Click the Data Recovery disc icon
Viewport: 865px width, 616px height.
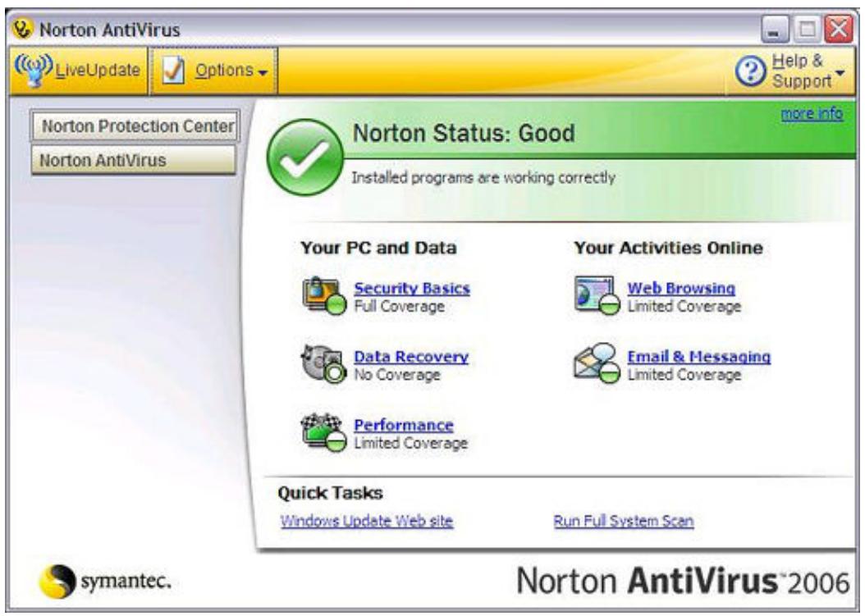324,363
